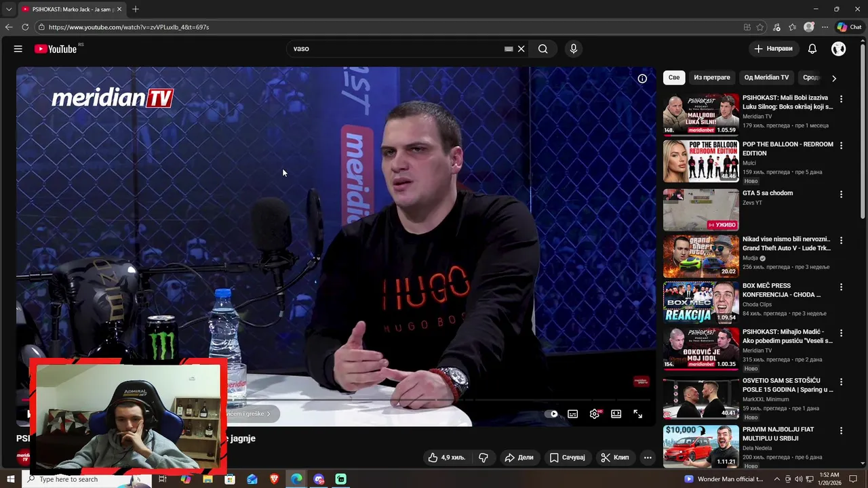Viewport: 868px width, 488px height.
Task: Reload the page
Action: [25, 27]
